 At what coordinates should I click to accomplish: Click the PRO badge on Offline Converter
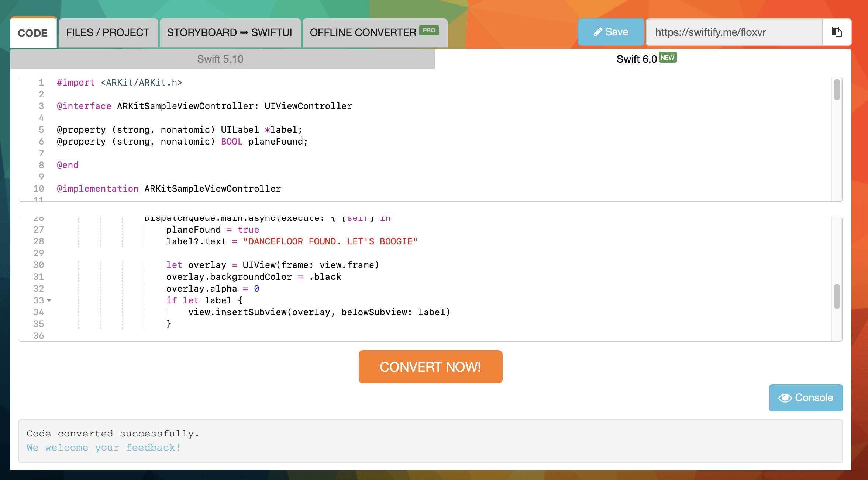pos(429,30)
